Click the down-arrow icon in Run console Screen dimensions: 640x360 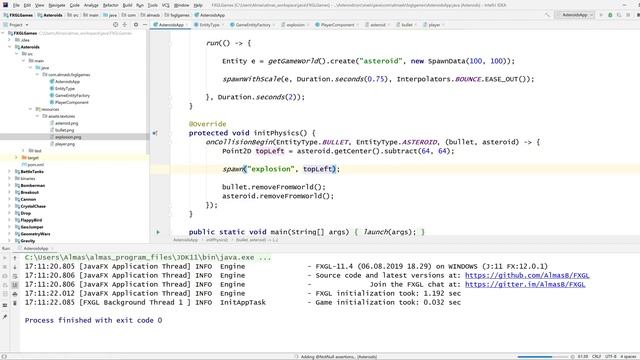click(15, 267)
